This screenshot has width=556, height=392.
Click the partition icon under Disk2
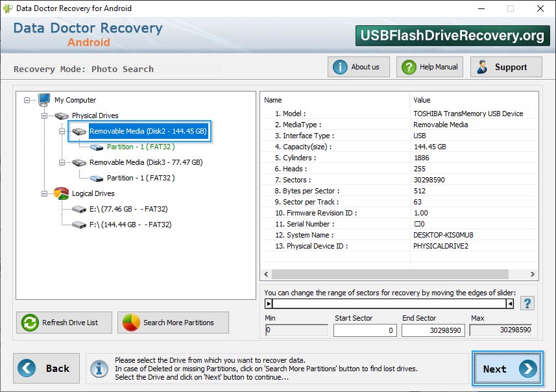click(x=97, y=147)
